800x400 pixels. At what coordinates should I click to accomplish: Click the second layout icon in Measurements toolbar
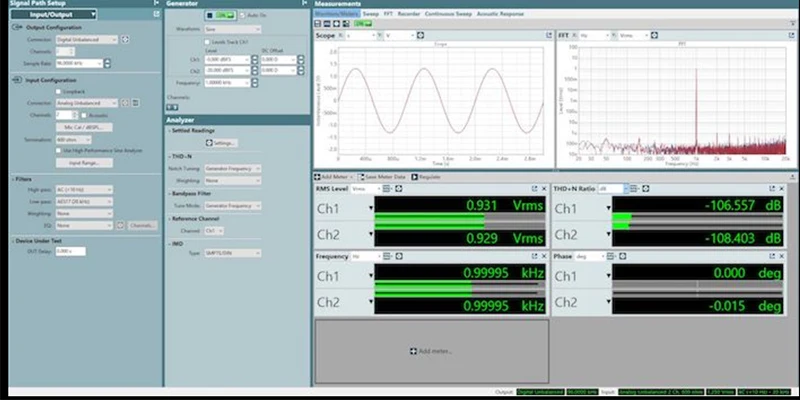[x=327, y=23]
